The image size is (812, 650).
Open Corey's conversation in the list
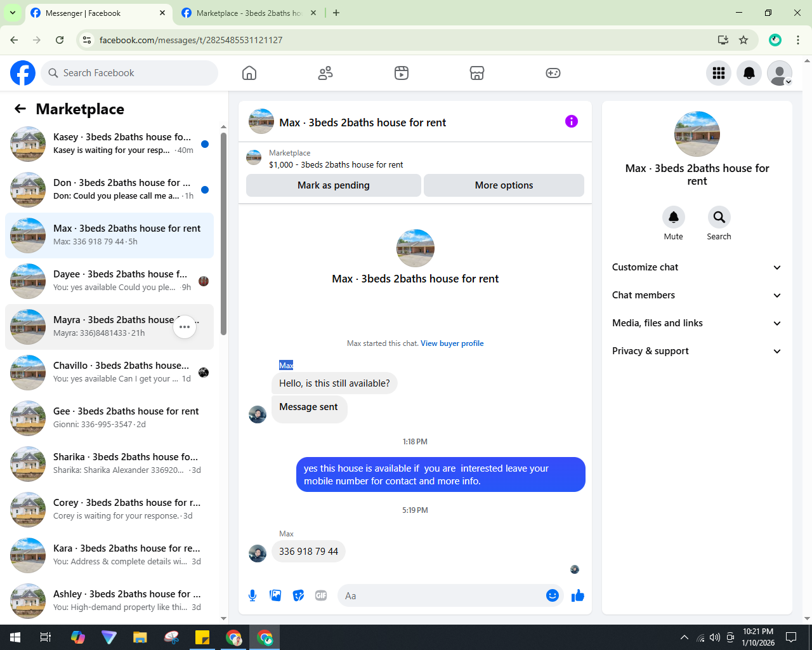pyautogui.click(x=109, y=510)
